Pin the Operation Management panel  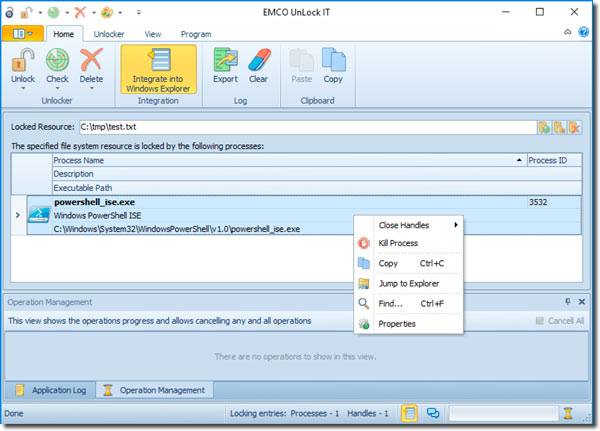click(568, 302)
